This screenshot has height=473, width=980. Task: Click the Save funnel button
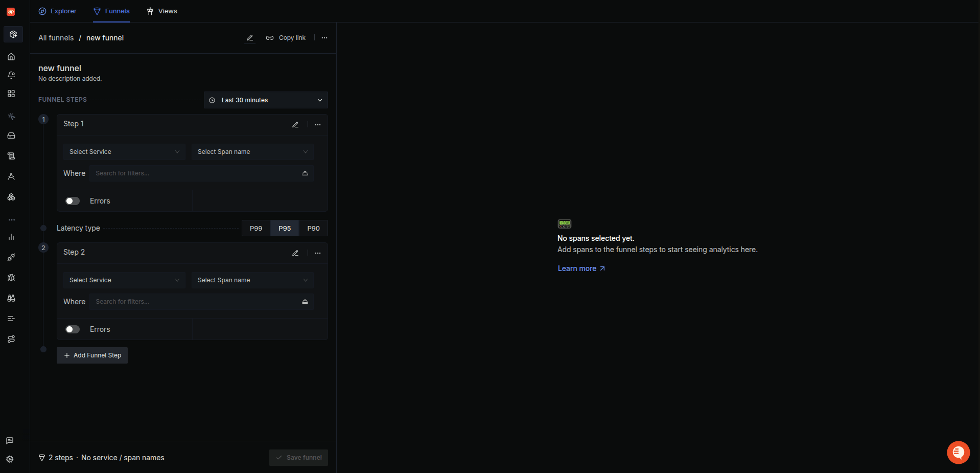click(298, 458)
